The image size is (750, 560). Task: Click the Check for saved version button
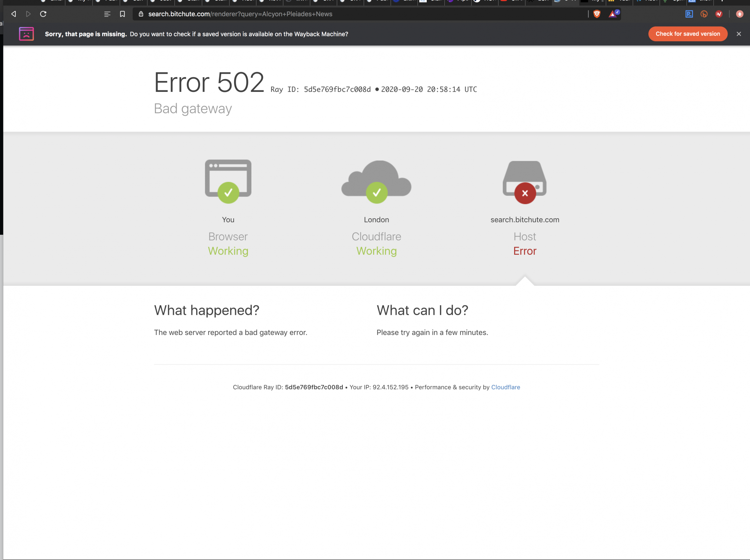click(x=688, y=34)
